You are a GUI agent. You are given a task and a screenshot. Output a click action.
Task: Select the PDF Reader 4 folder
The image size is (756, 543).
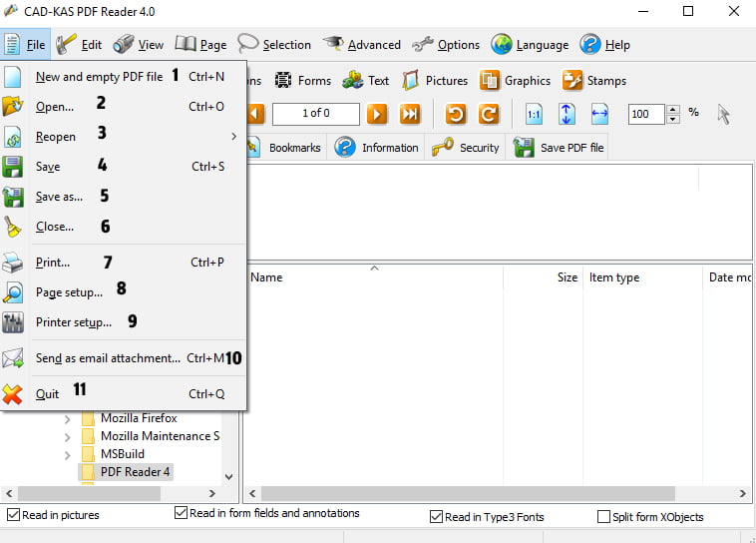click(126, 472)
